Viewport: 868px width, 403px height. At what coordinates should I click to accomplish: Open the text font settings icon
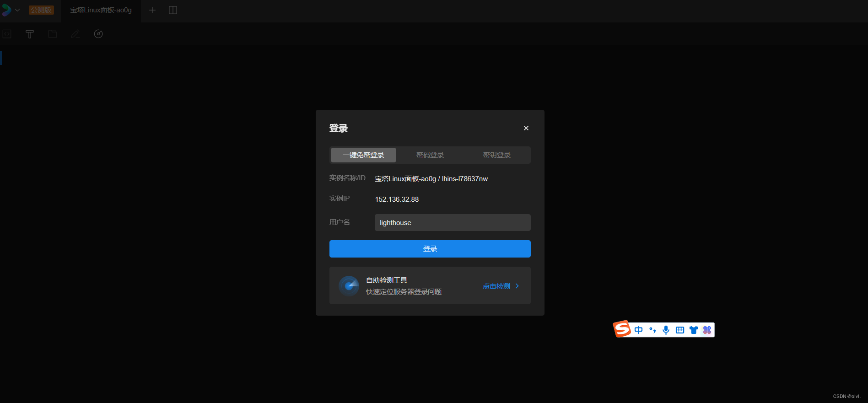click(x=30, y=34)
